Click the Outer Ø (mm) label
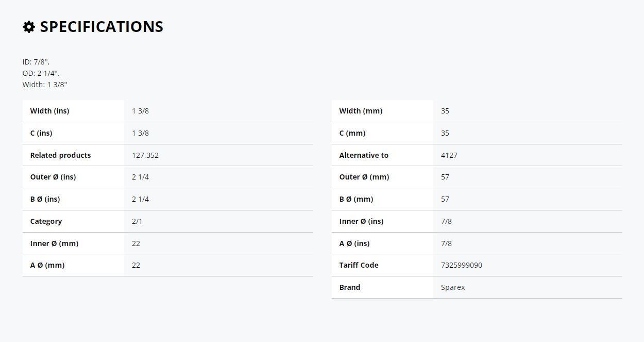Image resolution: width=644 pixels, height=342 pixels. 364,177
